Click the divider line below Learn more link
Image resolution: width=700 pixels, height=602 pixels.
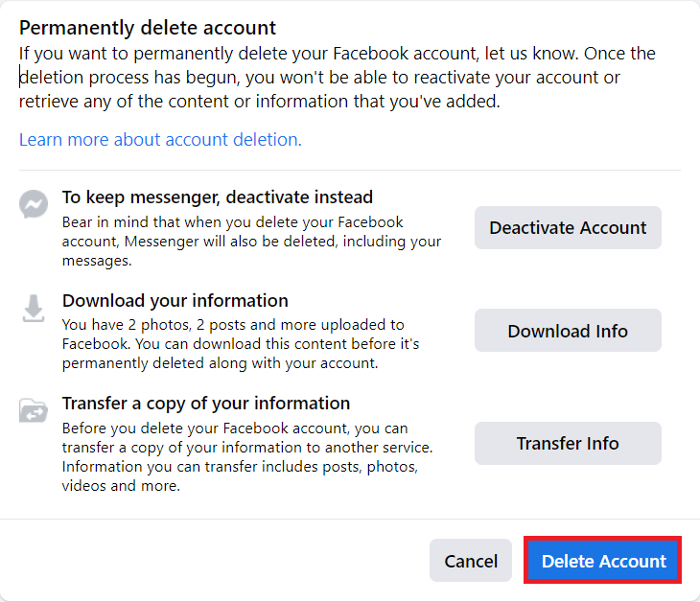(350, 171)
